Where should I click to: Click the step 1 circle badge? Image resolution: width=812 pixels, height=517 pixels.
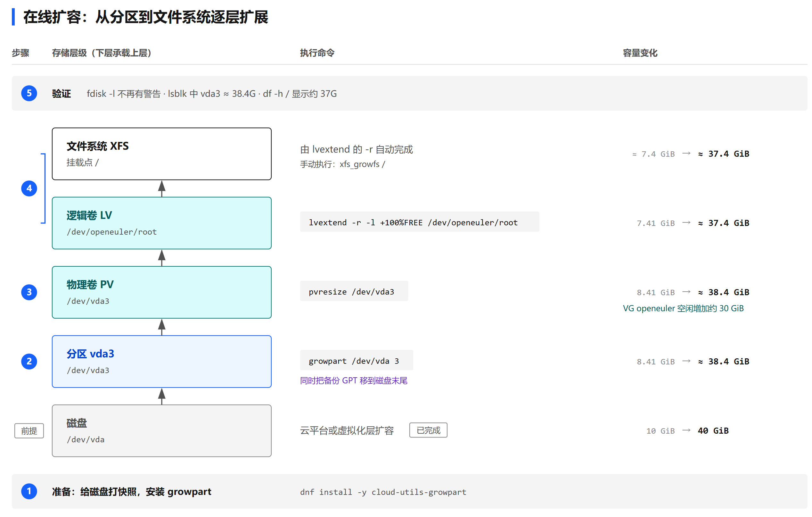click(29, 491)
